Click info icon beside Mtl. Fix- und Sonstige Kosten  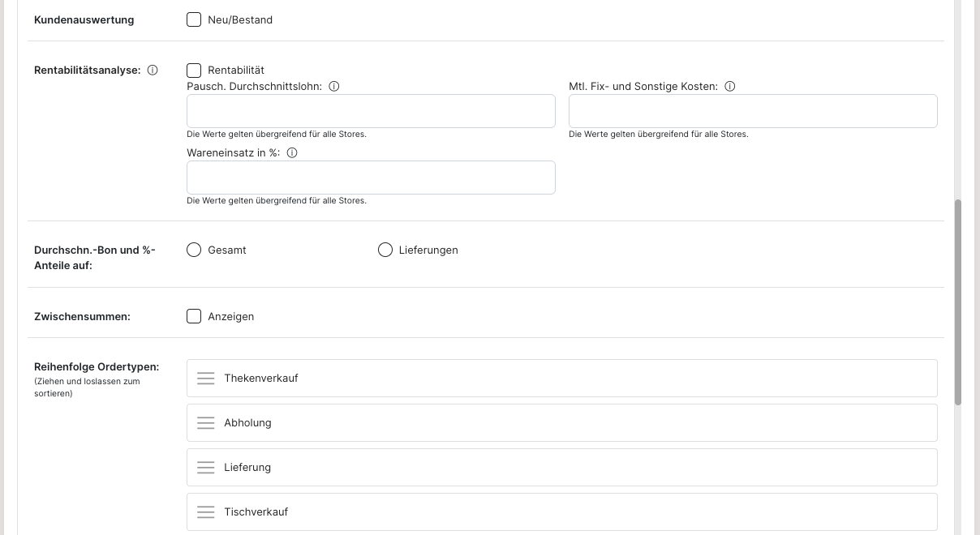pyautogui.click(x=729, y=87)
